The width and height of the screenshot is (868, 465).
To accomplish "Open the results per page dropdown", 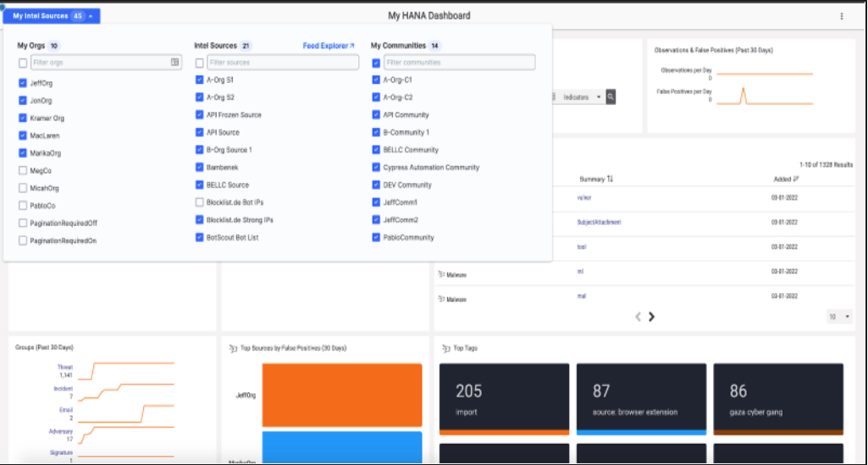I will pyautogui.click(x=840, y=317).
